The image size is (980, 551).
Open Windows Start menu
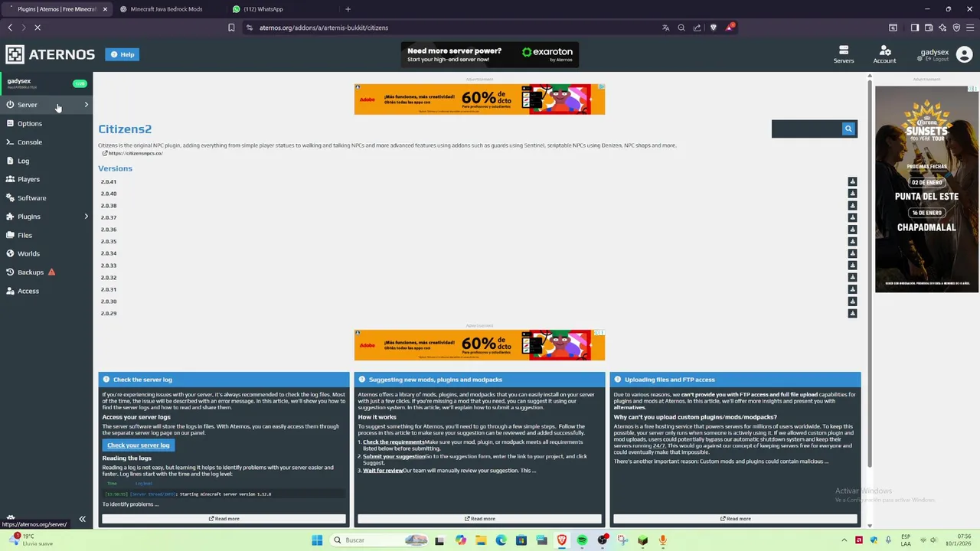pos(317,540)
